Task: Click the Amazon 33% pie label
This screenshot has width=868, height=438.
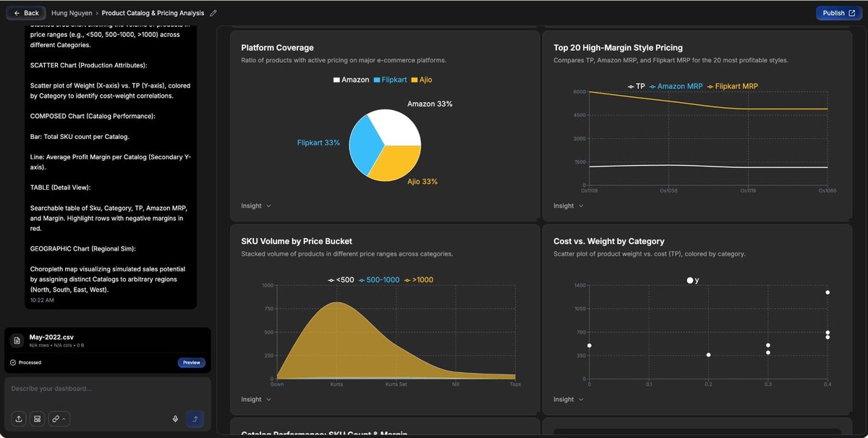Action: pyautogui.click(x=430, y=104)
